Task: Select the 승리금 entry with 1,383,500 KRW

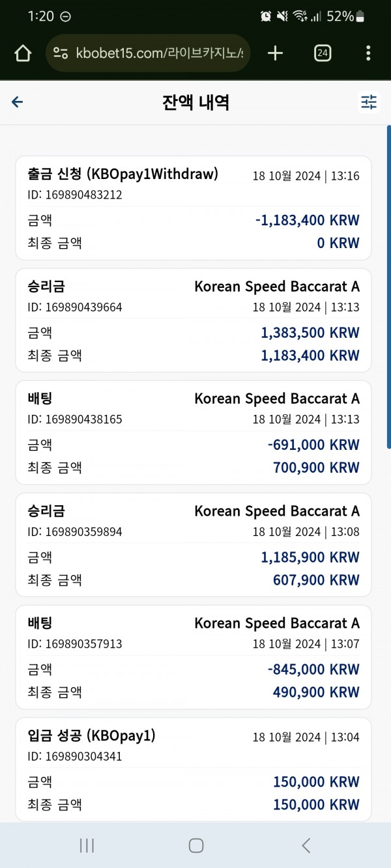Action: coord(194,320)
